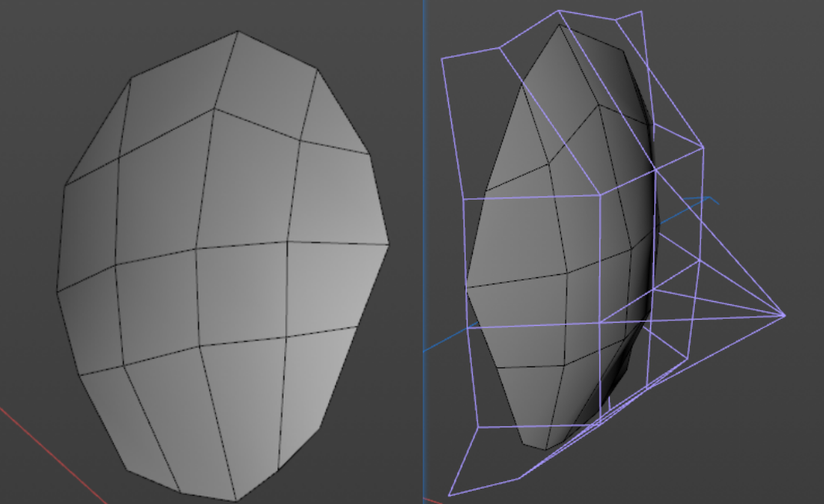
Task: Select the far-right pointed tip of purple cage
Action: click(x=783, y=315)
